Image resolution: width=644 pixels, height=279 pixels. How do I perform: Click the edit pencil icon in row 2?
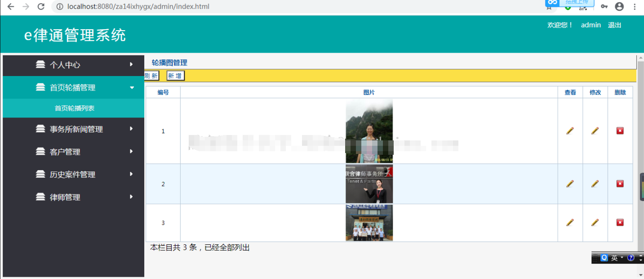[595, 184]
